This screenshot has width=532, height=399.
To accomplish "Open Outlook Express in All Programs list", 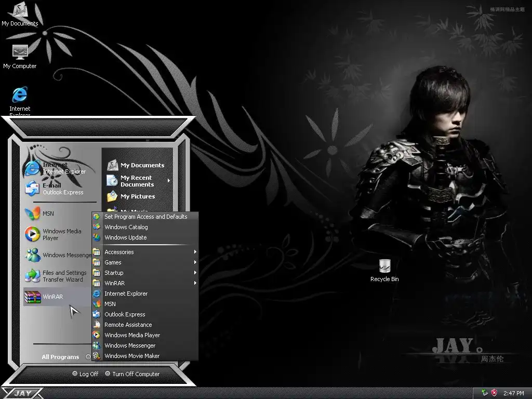I will pos(145,314).
